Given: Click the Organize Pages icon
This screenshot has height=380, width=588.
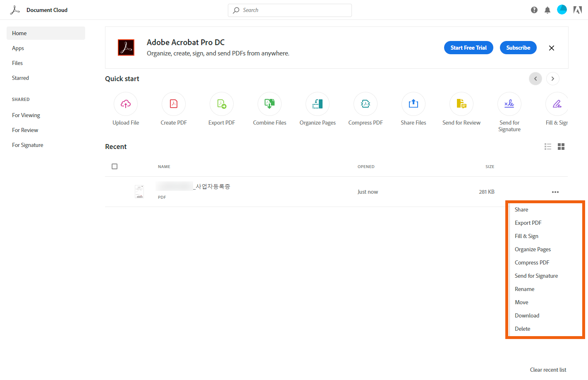Looking at the screenshot, I should coord(318,104).
